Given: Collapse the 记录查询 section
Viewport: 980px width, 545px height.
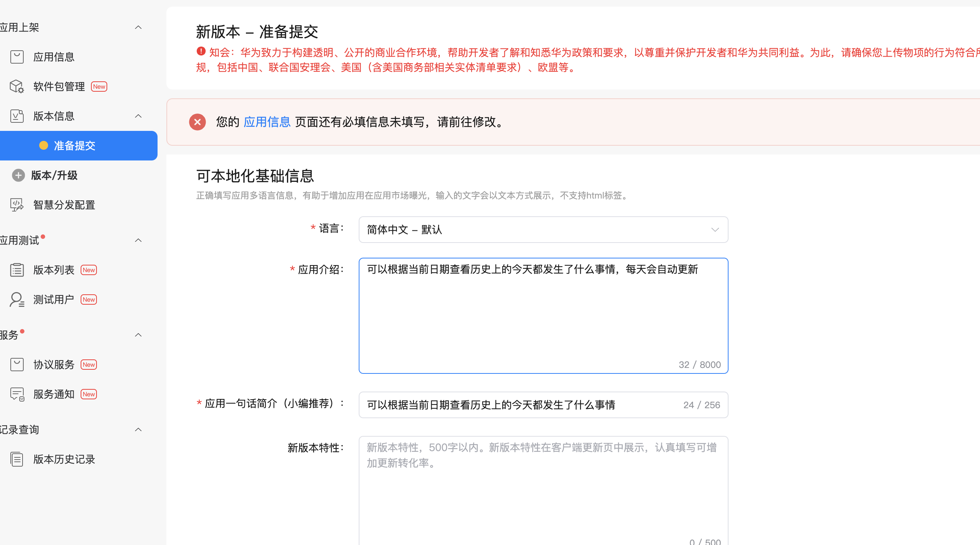Looking at the screenshot, I should [138, 430].
